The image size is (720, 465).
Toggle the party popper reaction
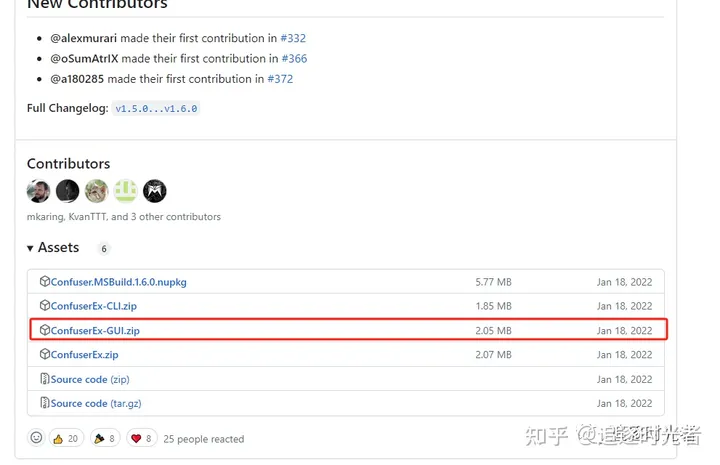tap(105, 438)
